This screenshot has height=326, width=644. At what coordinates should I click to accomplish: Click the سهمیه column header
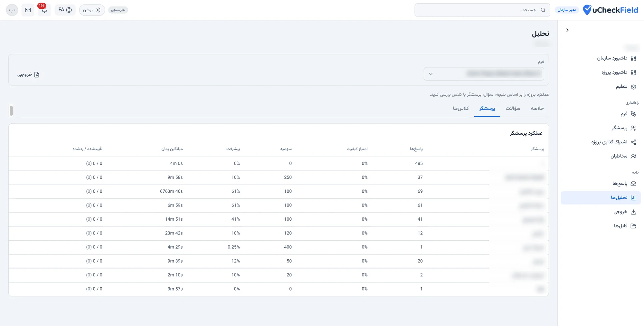(286, 149)
